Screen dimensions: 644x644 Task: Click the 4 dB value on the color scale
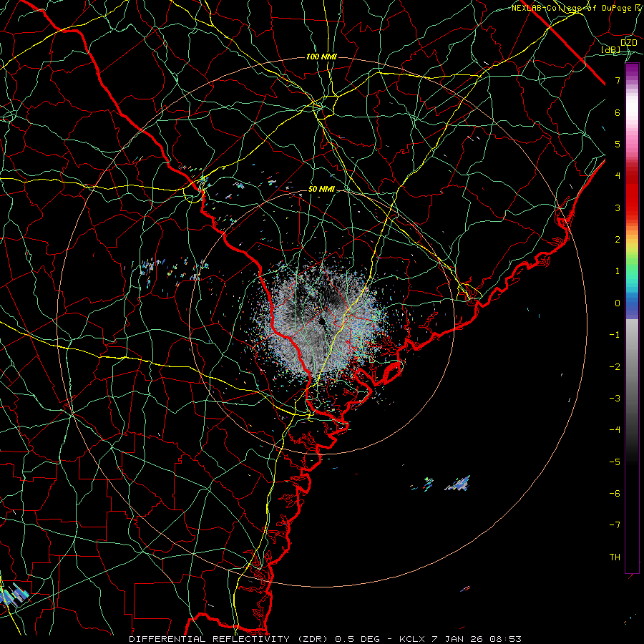pyautogui.click(x=618, y=176)
